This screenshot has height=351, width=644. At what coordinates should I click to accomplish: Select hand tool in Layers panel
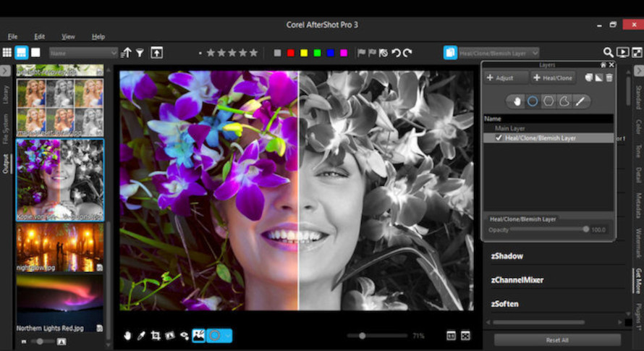tap(517, 101)
